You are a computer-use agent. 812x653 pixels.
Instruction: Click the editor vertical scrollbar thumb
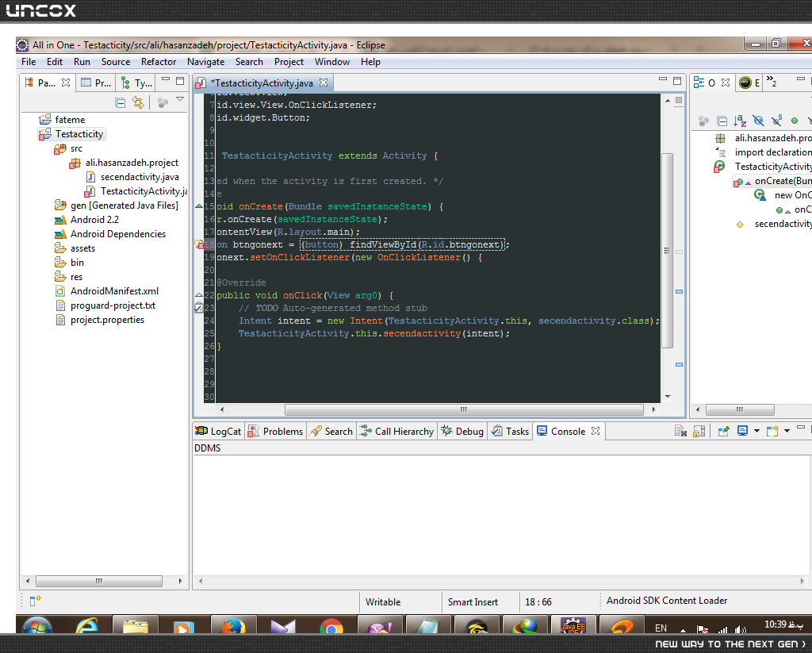tap(668, 251)
